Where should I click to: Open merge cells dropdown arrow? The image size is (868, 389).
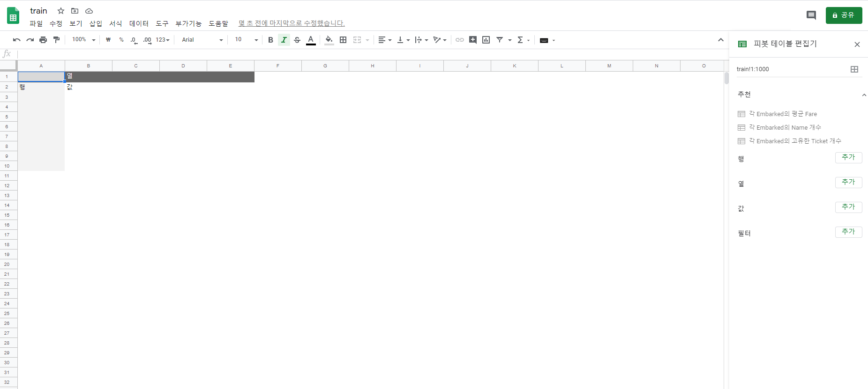[x=367, y=40]
